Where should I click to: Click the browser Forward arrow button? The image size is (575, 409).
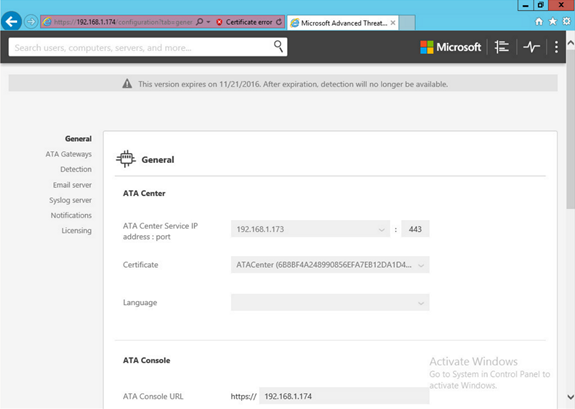[31, 22]
